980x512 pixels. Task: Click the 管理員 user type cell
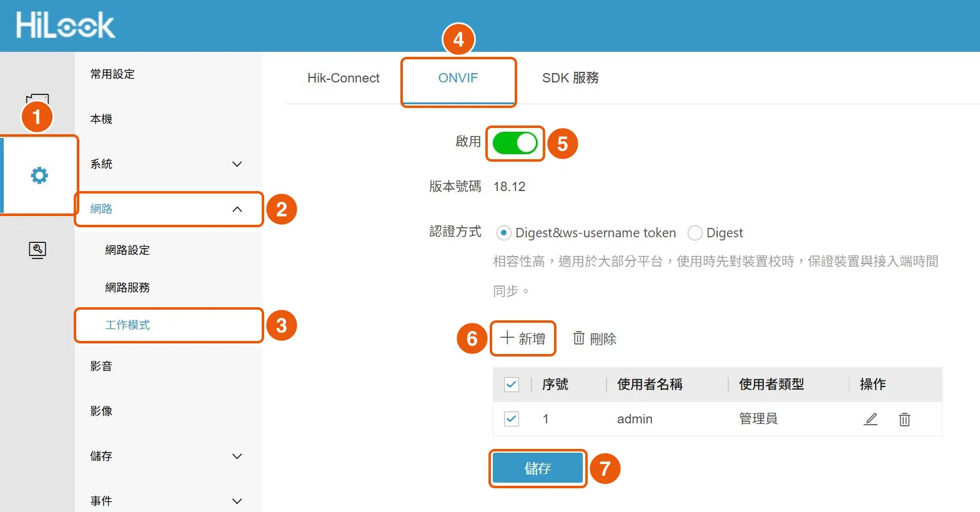coord(758,419)
